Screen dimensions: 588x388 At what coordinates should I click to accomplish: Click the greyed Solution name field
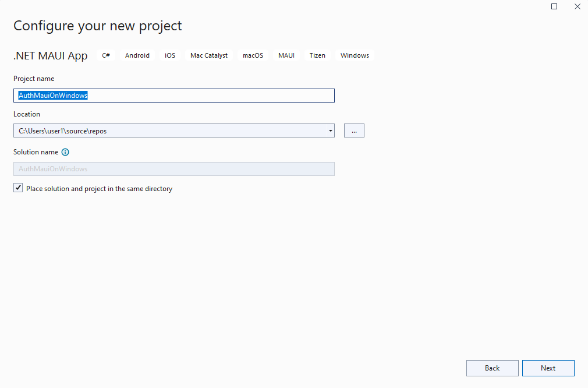click(x=174, y=169)
